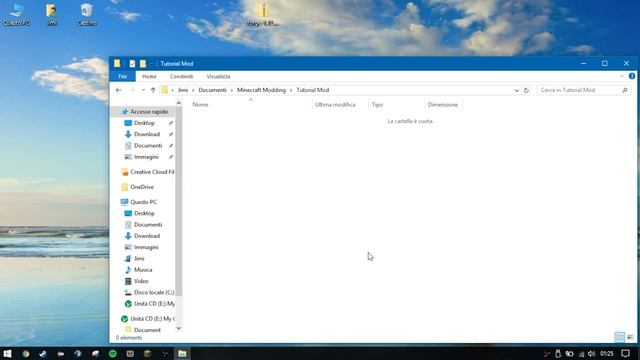Open the File ribbon tab
640x360 pixels.
[122, 76]
